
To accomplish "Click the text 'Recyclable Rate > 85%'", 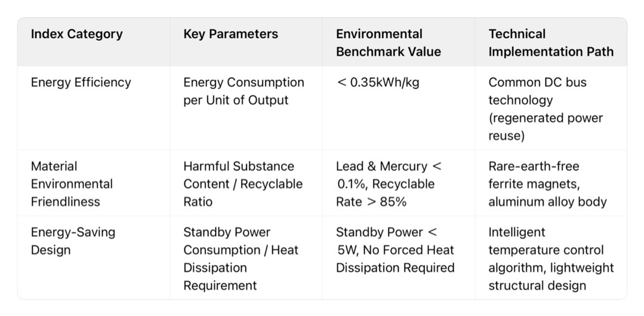I will click(x=385, y=193).
